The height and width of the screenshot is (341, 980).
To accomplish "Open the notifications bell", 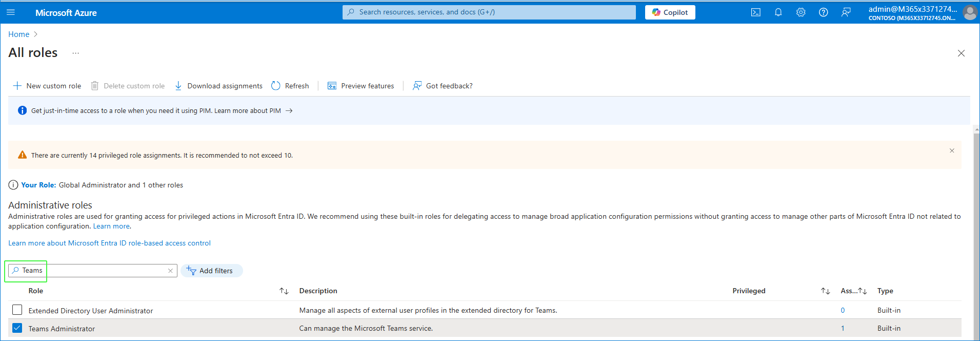I will 778,12.
